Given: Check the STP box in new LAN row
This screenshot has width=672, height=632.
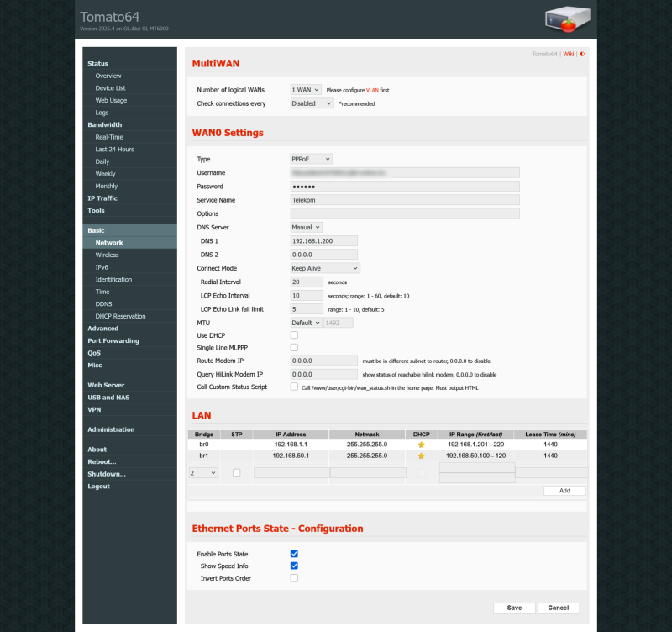Looking at the screenshot, I should [x=236, y=472].
